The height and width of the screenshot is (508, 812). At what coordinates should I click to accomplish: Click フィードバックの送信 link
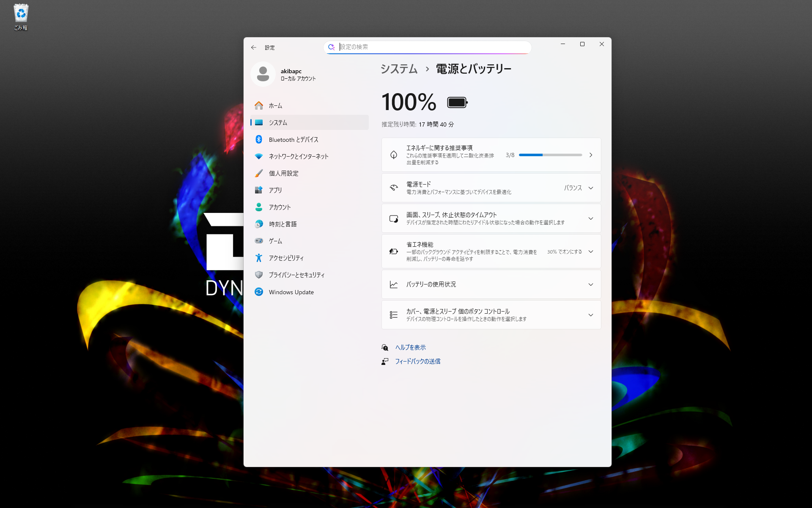tap(417, 361)
